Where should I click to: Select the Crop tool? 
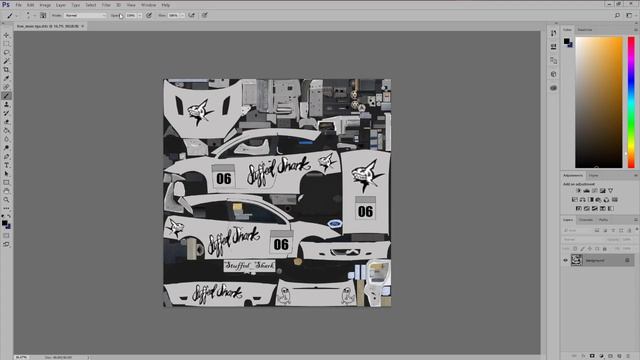tap(6, 70)
